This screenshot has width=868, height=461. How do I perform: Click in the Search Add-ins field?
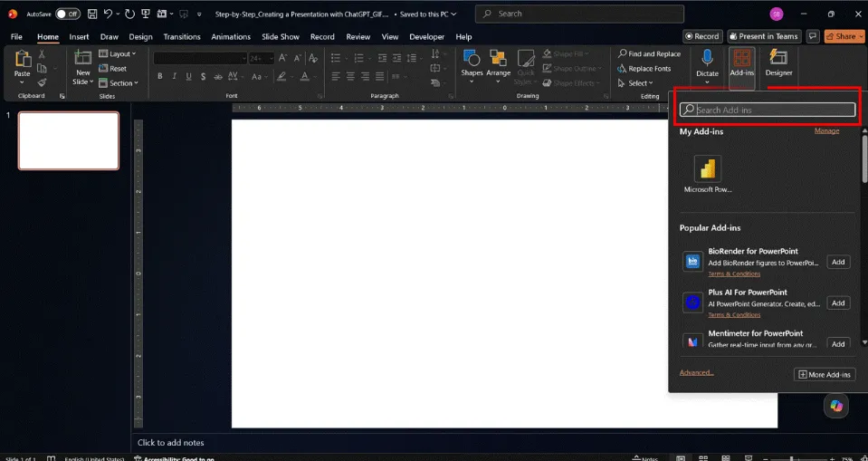click(768, 110)
